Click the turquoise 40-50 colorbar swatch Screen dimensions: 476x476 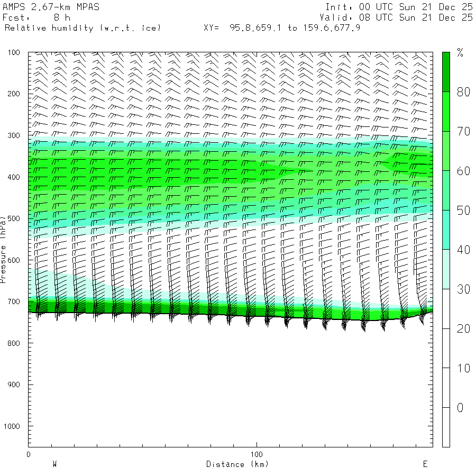[446, 230]
